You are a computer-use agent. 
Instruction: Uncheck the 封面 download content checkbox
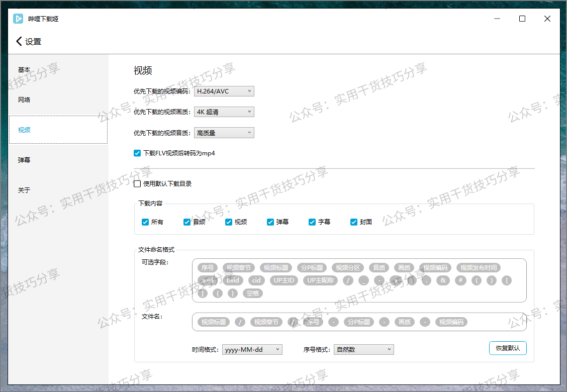point(354,222)
